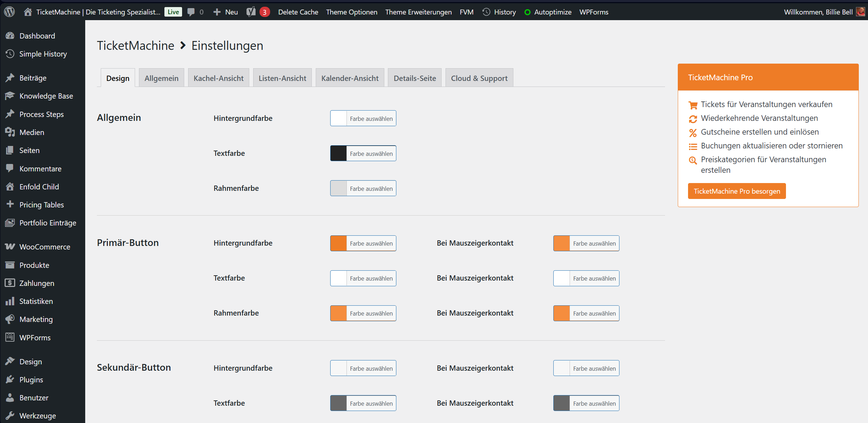Open Theme Optionen in the admin bar
Screen dimensions: 868x423
pos(351,12)
